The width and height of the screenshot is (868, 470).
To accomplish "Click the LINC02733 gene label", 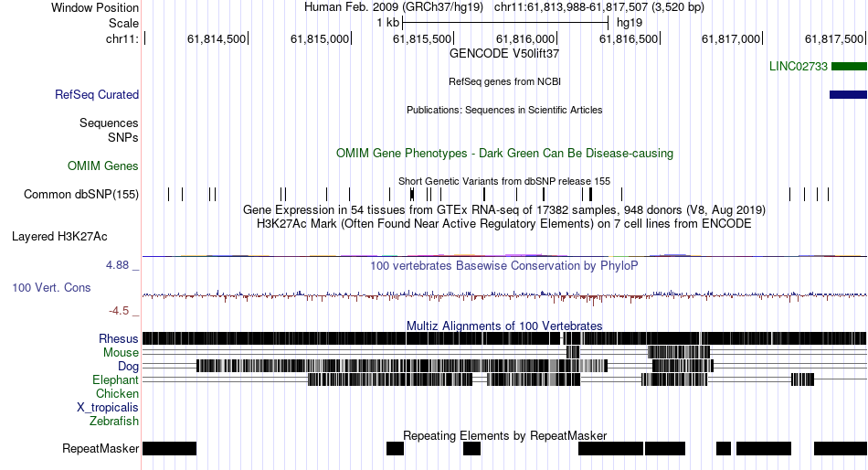I will tap(799, 67).
